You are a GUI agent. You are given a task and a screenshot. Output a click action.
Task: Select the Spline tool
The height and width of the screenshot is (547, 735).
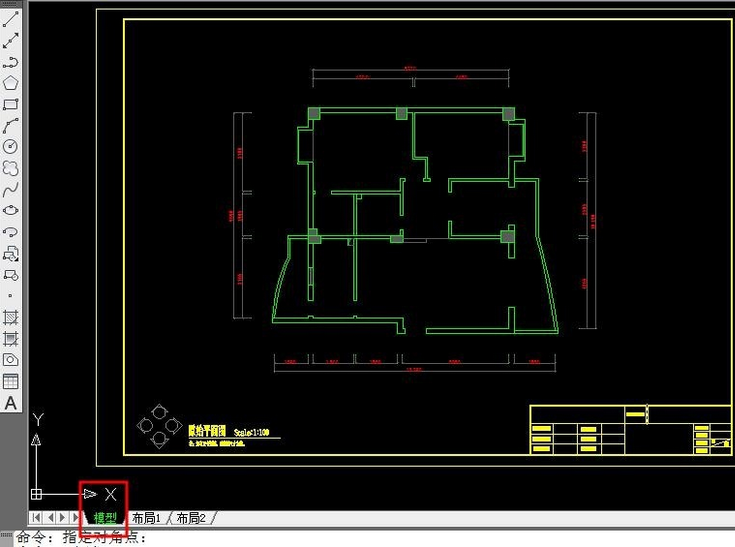point(11,190)
